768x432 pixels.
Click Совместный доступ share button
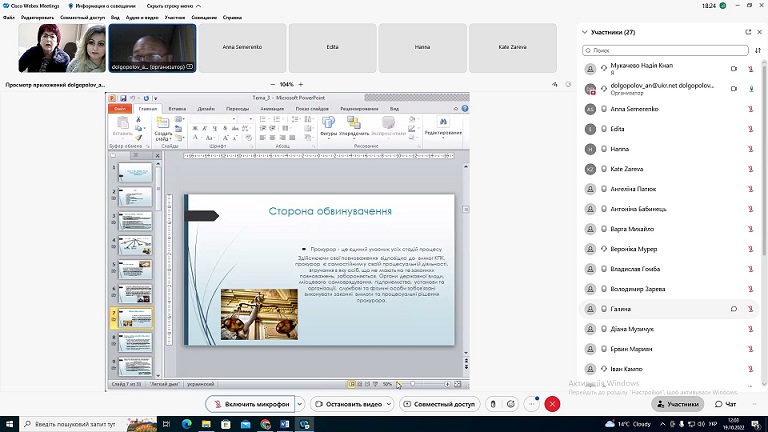click(x=439, y=404)
